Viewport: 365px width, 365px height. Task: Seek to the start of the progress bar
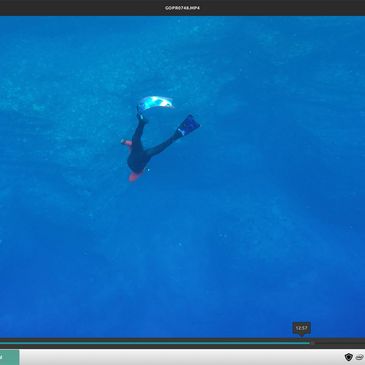point(1,343)
